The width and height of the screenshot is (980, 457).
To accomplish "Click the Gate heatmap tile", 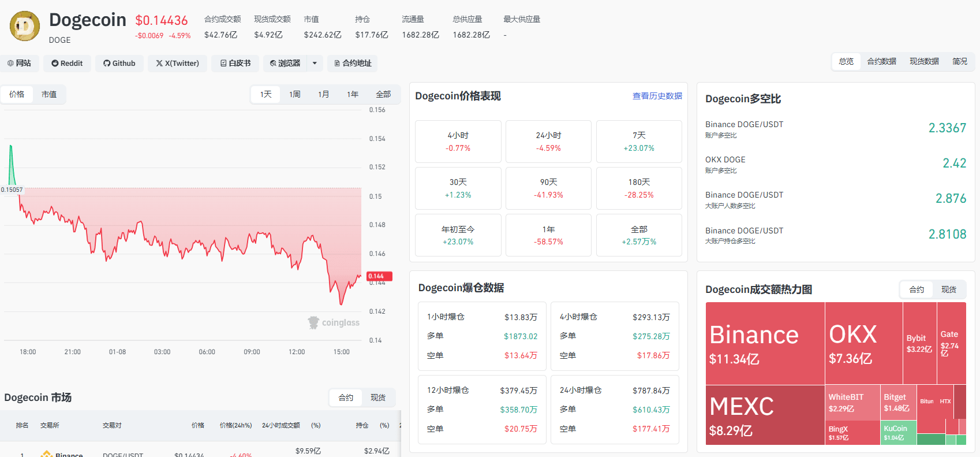I will [x=952, y=343].
